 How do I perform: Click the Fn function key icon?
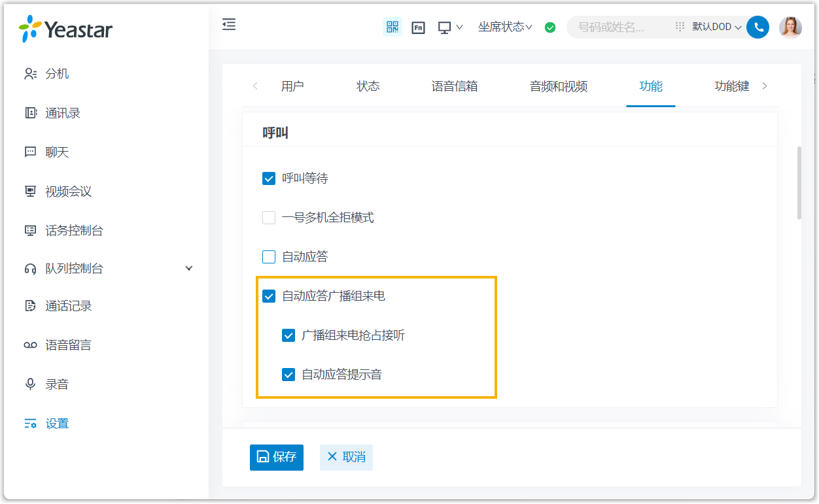point(419,27)
